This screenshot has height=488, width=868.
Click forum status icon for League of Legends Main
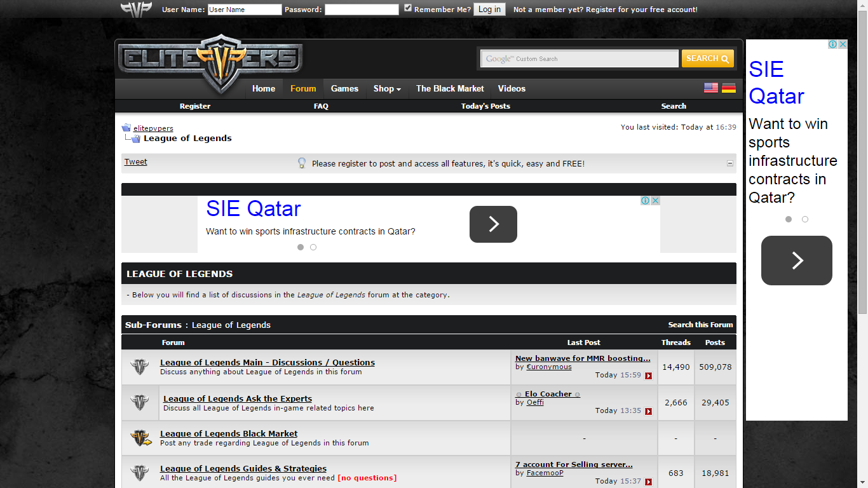point(140,367)
